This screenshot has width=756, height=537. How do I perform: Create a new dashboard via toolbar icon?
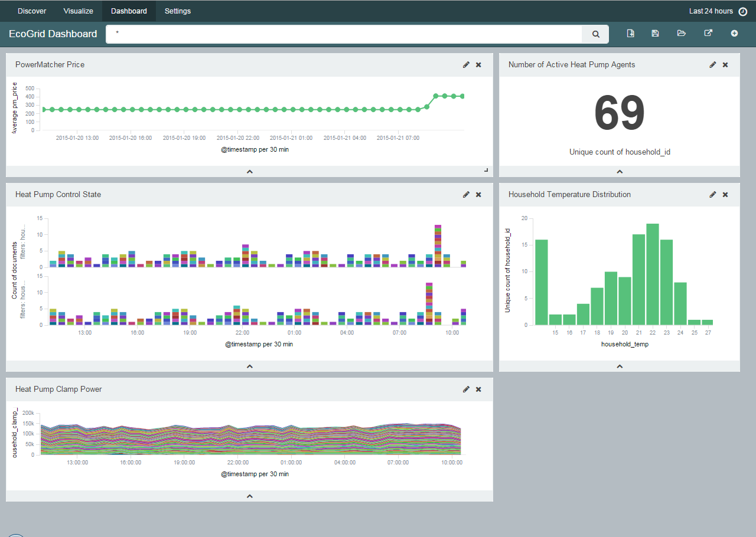coord(630,34)
